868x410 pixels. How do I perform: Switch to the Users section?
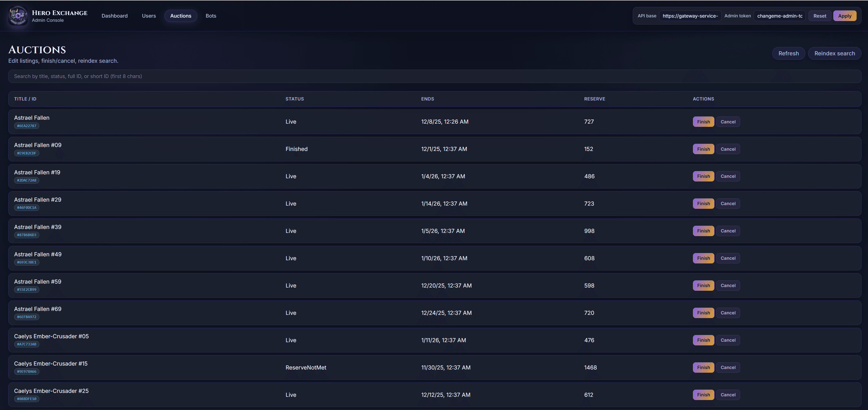[148, 16]
